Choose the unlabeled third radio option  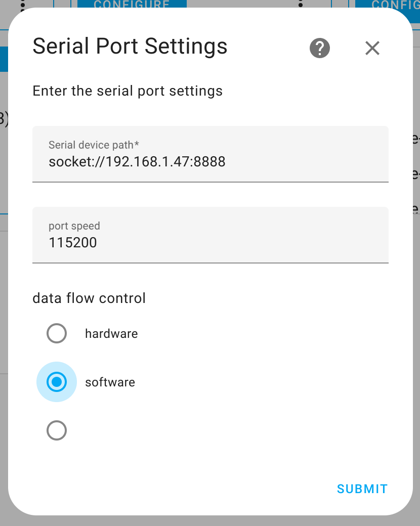(56, 430)
